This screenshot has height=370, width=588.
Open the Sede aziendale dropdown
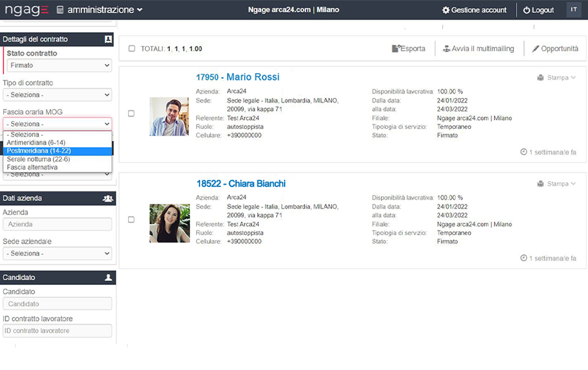pyautogui.click(x=58, y=253)
